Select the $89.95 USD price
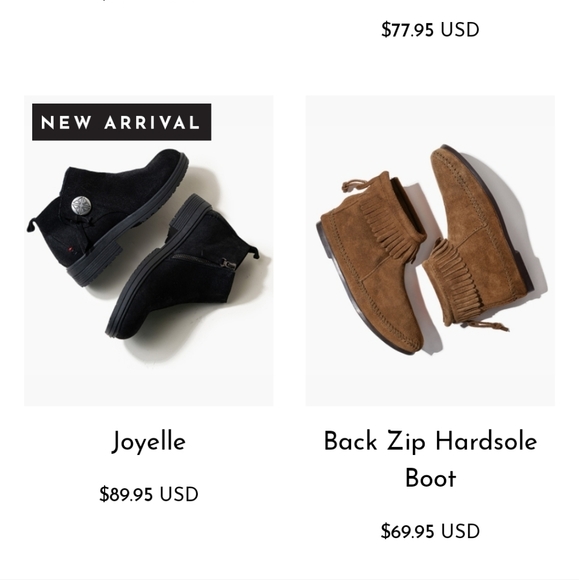The height and width of the screenshot is (580, 579). click(149, 494)
